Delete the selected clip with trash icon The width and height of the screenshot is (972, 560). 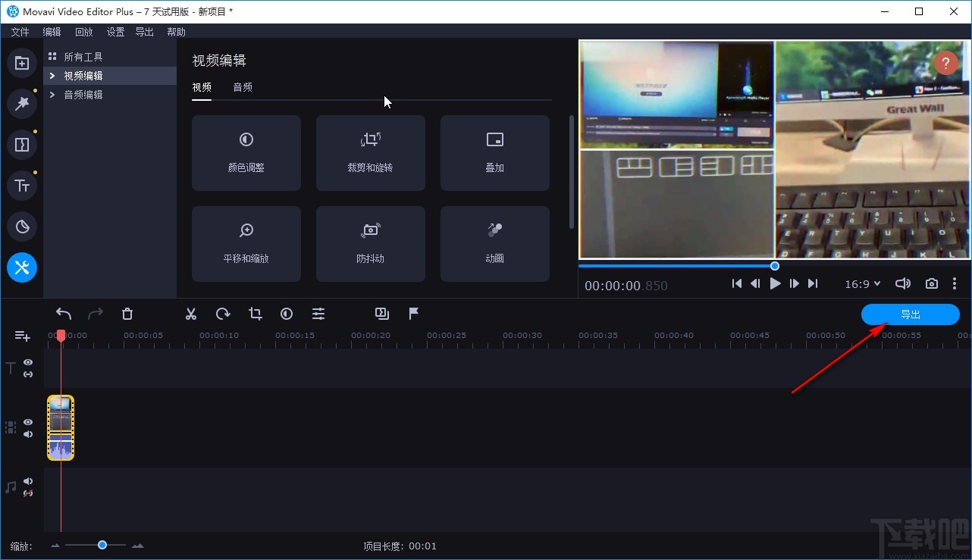click(127, 314)
